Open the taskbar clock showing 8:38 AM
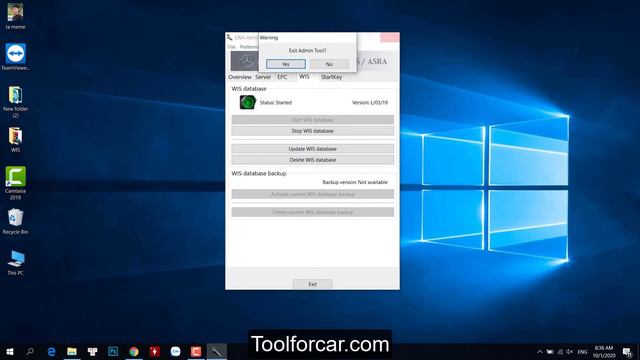 tap(604, 351)
